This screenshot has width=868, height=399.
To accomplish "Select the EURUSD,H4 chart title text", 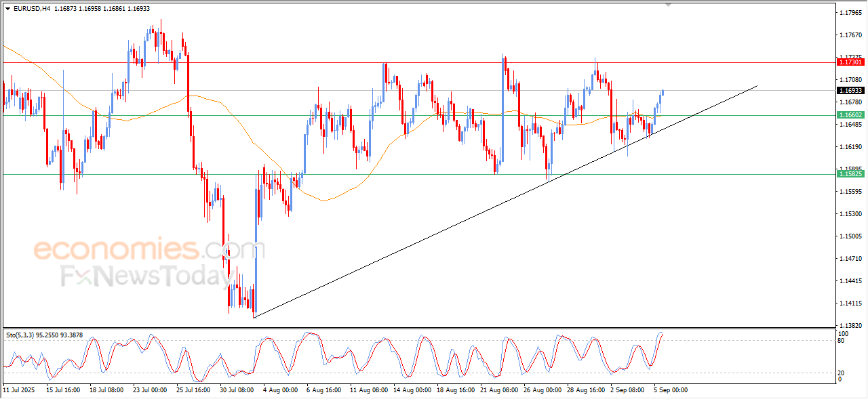I will tap(31, 9).
